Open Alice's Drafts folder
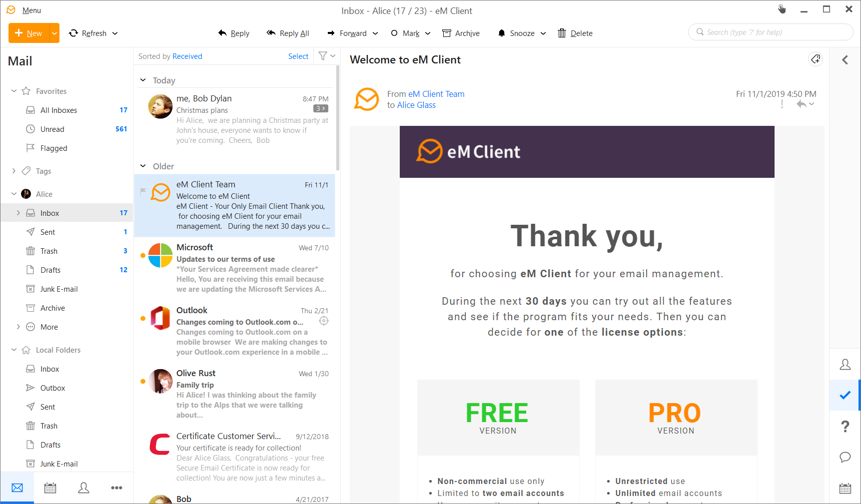 [x=67, y=270]
